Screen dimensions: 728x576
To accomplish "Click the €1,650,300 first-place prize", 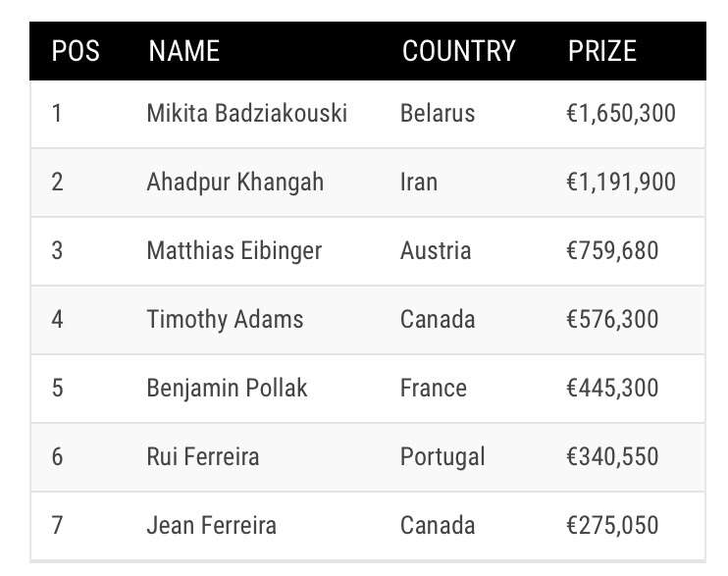I will pyautogui.click(x=621, y=114).
